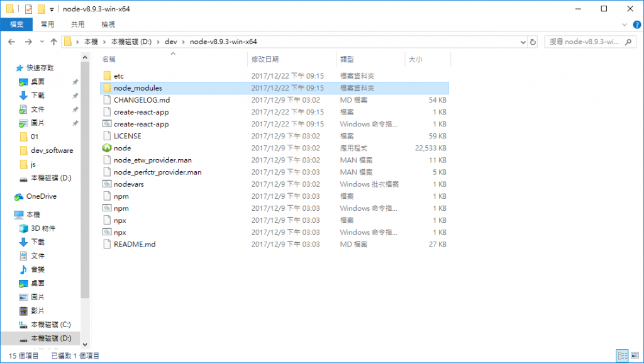Click Properties icon in quick access toolbar
Image resolution: width=644 pixels, height=363 pixels.
click(x=28, y=9)
